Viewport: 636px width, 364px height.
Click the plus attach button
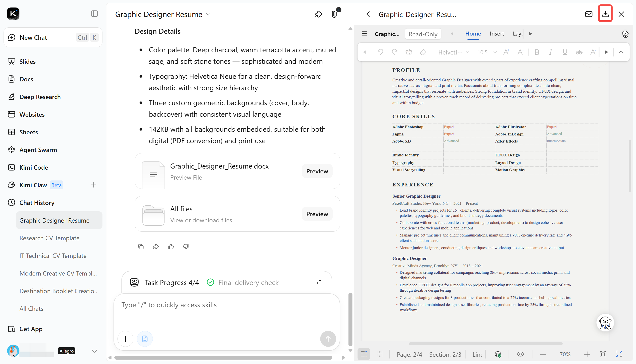click(125, 339)
